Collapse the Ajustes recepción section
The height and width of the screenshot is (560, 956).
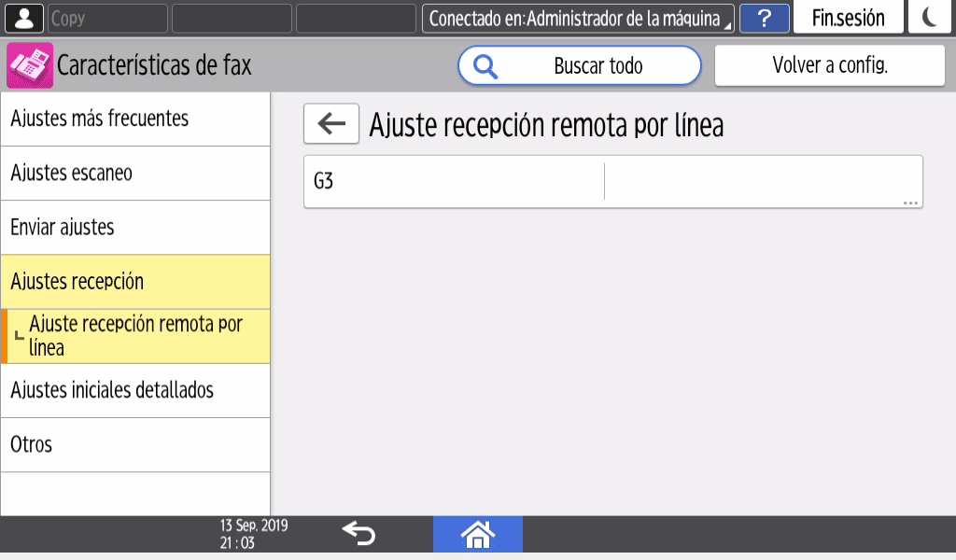pyautogui.click(x=135, y=281)
